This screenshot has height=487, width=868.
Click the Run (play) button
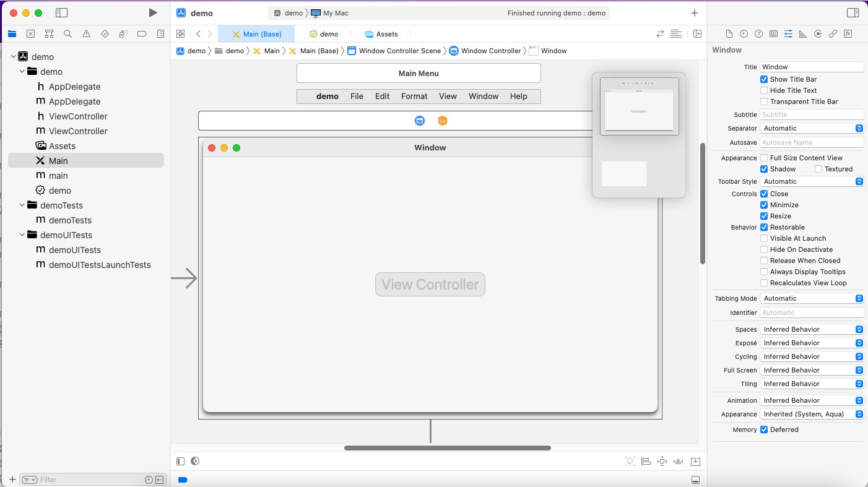(153, 13)
